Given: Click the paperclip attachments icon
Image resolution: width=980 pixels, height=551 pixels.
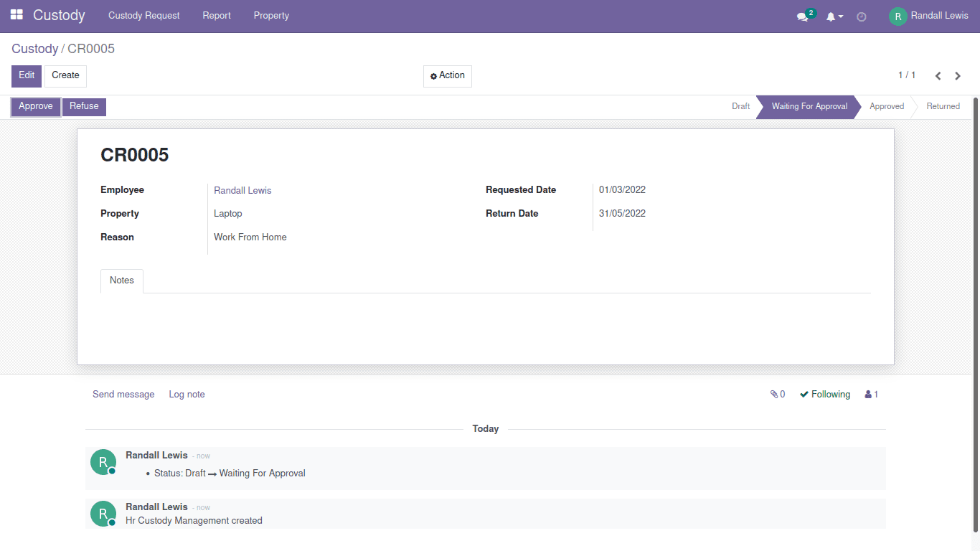Looking at the screenshot, I should (773, 394).
